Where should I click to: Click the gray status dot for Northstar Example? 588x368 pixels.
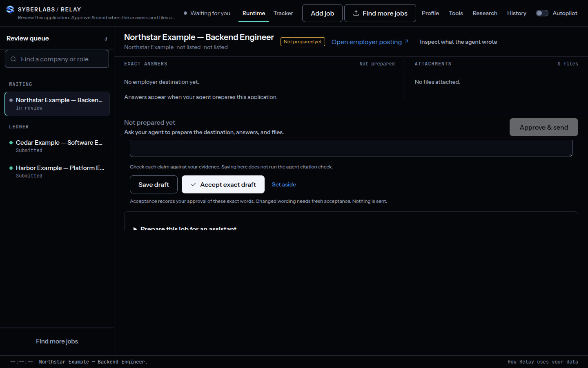point(11,100)
